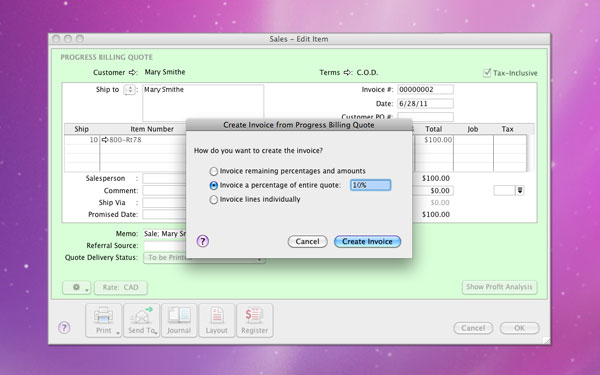Viewport: 600px width, 375px height.
Task: Click the $0.00 freight amount field
Action: (434, 191)
